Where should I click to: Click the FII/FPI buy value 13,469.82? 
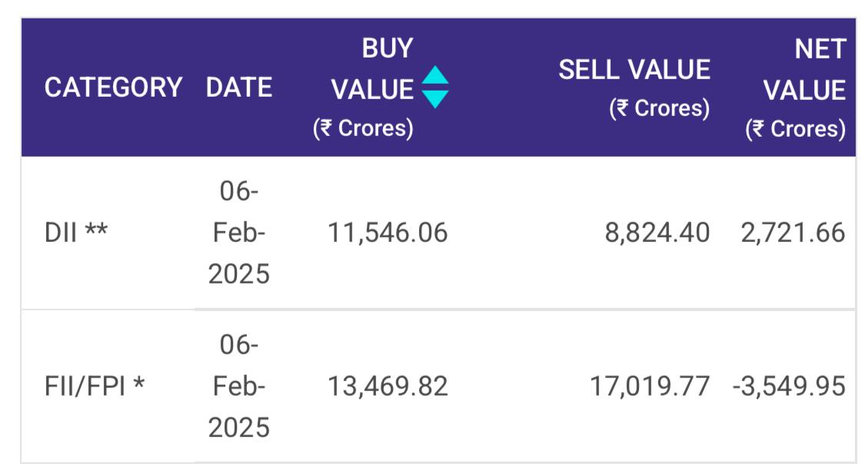(x=387, y=386)
